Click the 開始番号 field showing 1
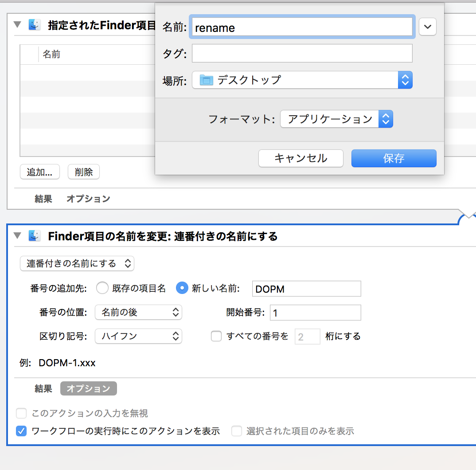Viewport: 476px width, 470px height. pos(316,313)
